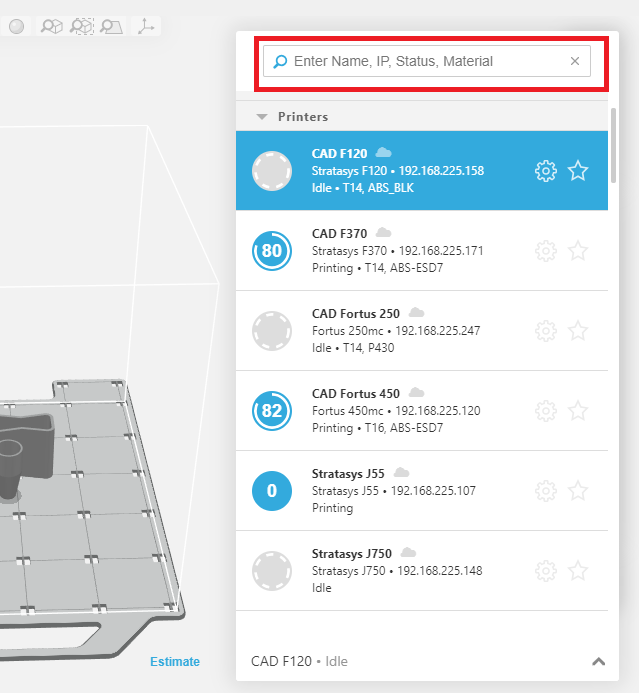The image size is (639, 693).
Task: Select the CAD Fortus 250 printer name
Action: [x=356, y=313]
